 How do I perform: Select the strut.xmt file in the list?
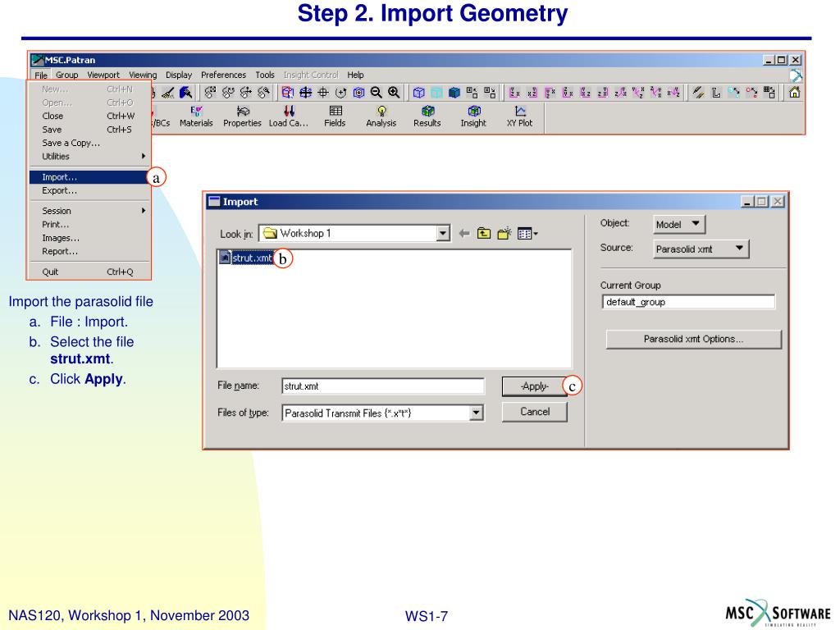click(246, 258)
